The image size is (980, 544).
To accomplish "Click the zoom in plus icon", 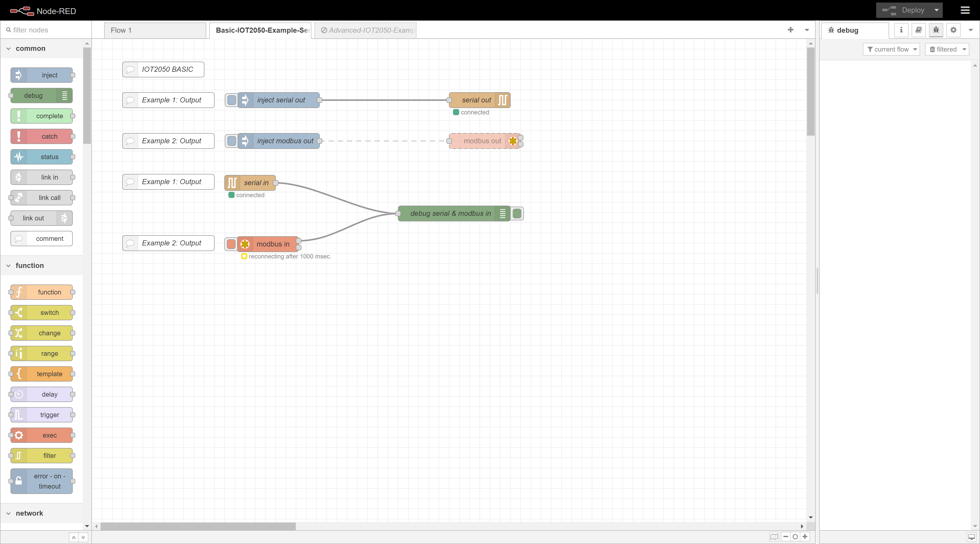I will (805, 537).
